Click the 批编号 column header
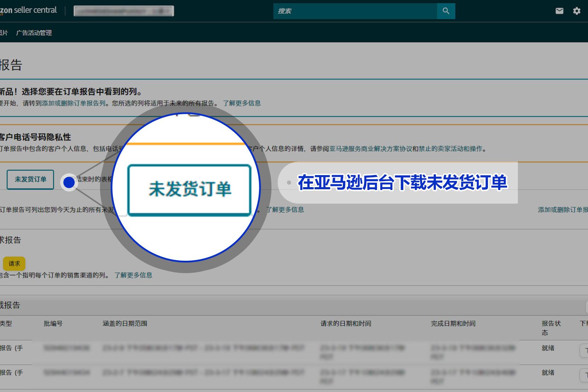Screen dimensions: 588x392 (53, 323)
